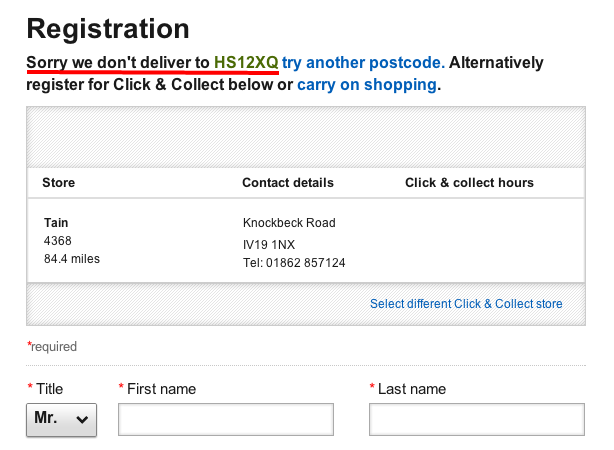Click the Contact details column header
614x450 pixels.
pyautogui.click(x=288, y=183)
